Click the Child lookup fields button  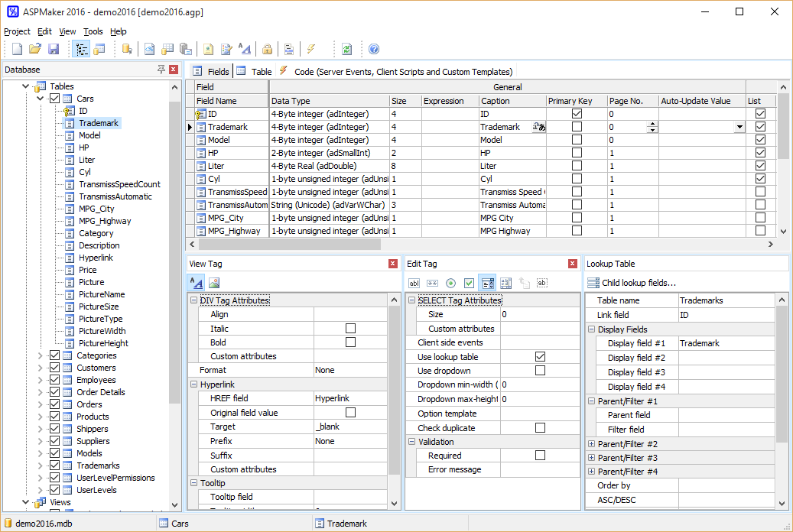(632, 283)
